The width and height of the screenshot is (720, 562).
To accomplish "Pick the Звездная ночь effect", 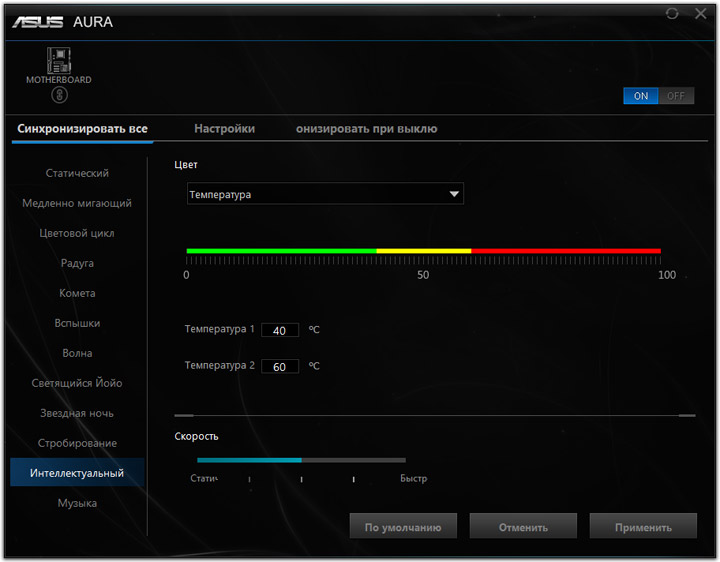I will click(77, 413).
